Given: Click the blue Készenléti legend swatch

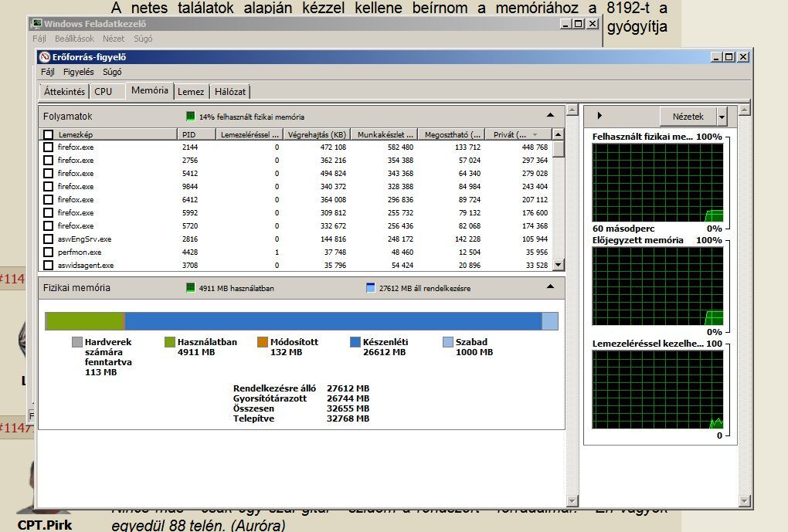Looking at the screenshot, I should tap(355, 342).
